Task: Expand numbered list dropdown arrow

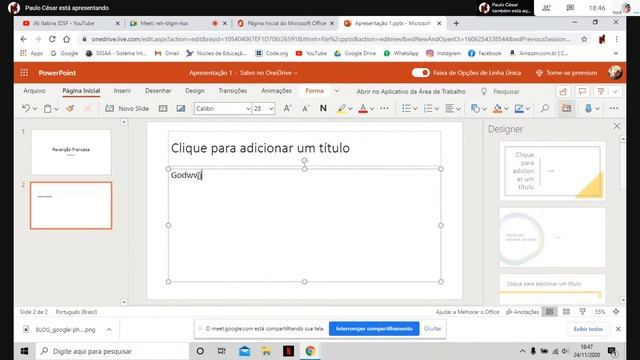Action: point(437,109)
